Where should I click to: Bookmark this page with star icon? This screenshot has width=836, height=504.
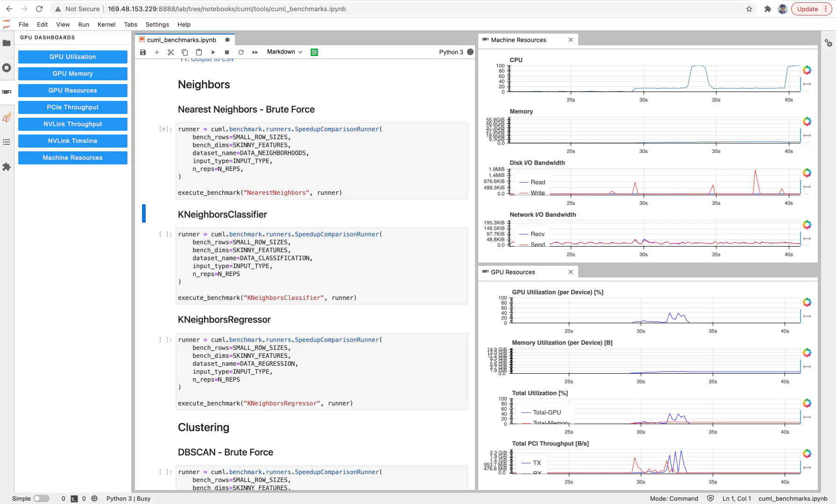tap(749, 9)
